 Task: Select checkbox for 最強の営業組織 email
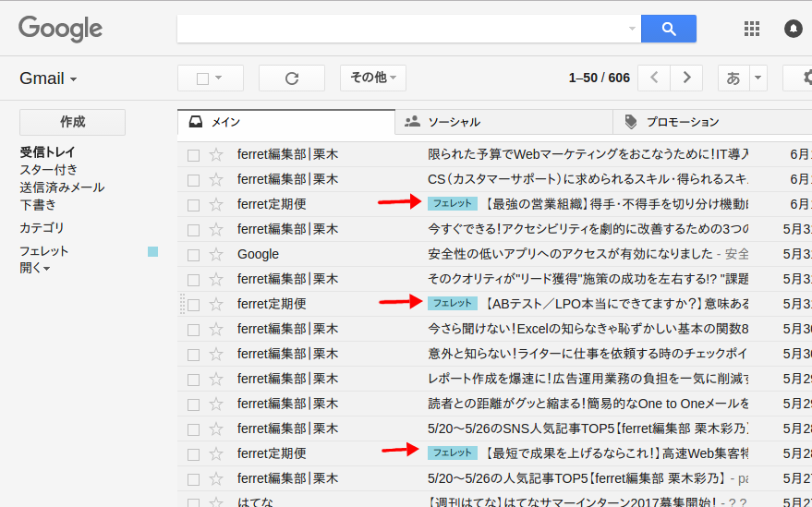[x=193, y=205]
